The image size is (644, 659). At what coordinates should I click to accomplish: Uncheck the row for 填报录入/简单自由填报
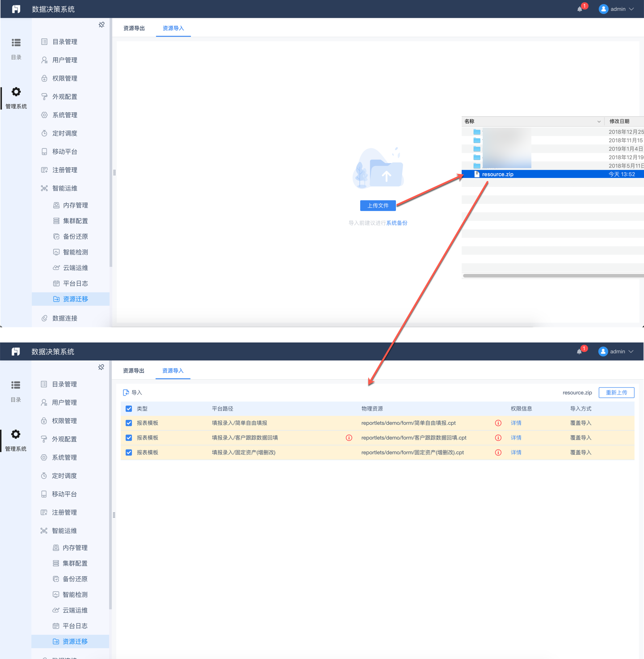(x=129, y=423)
